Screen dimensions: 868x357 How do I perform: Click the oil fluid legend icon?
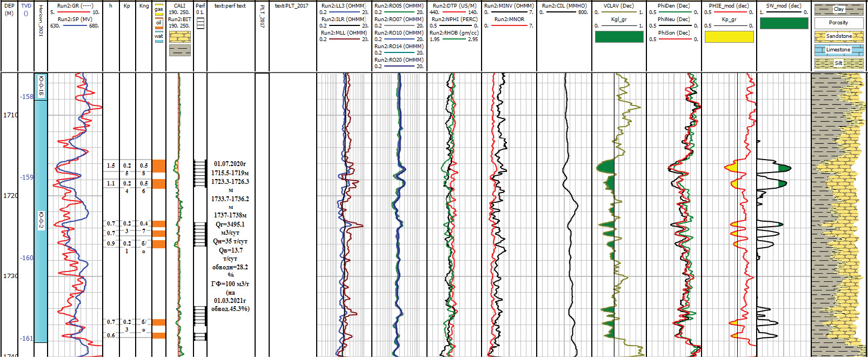(x=158, y=23)
